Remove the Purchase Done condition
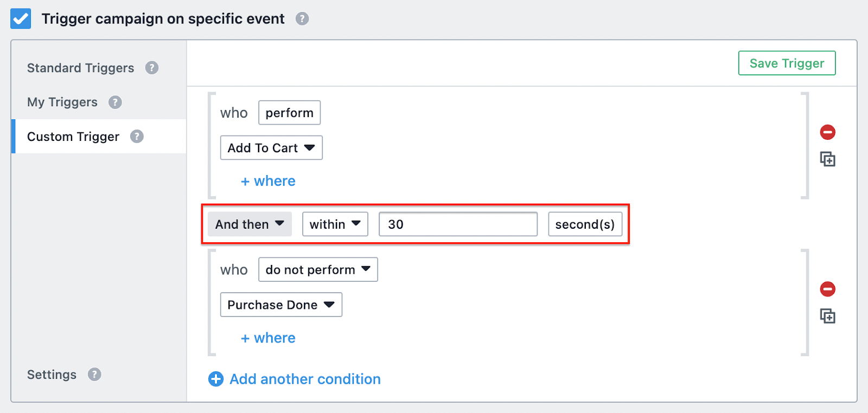 click(827, 289)
